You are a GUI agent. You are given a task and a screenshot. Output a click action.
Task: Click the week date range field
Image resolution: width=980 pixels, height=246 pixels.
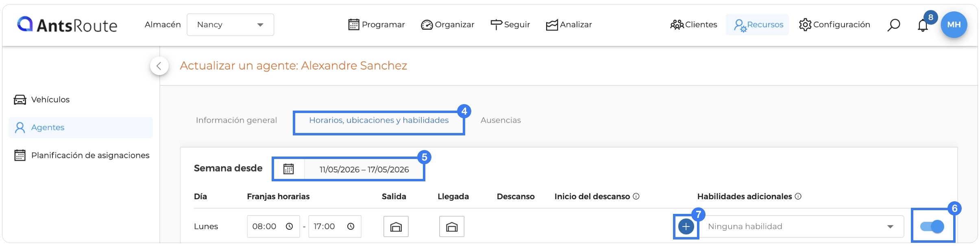click(364, 170)
